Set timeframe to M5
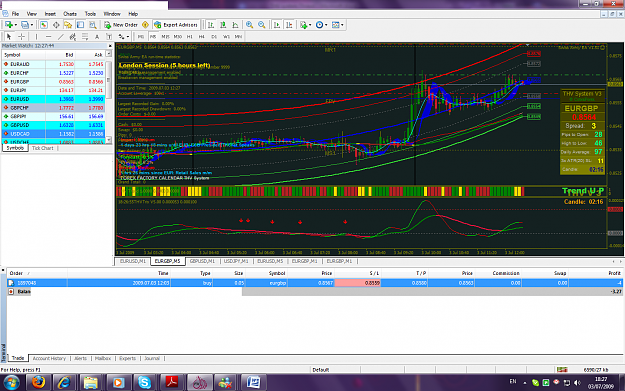This screenshot has width=625, height=391. pyautogui.click(x=153, y=37)
